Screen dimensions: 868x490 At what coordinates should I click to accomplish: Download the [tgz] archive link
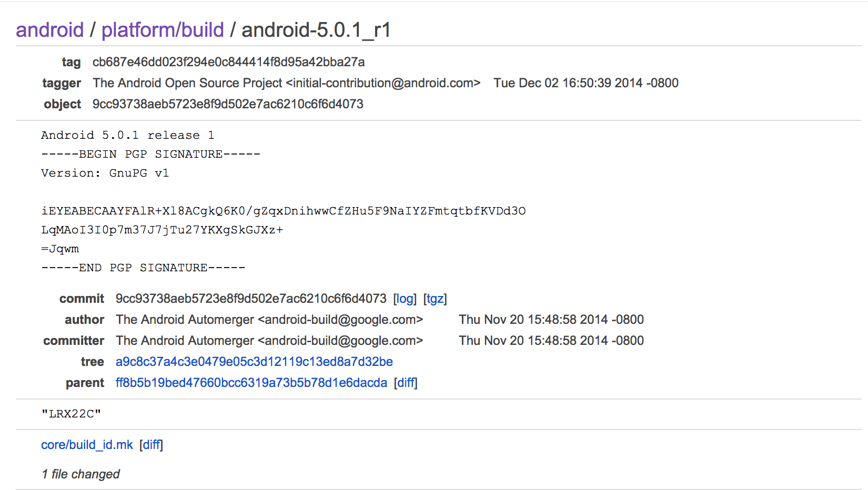click(x=435, y=299)
